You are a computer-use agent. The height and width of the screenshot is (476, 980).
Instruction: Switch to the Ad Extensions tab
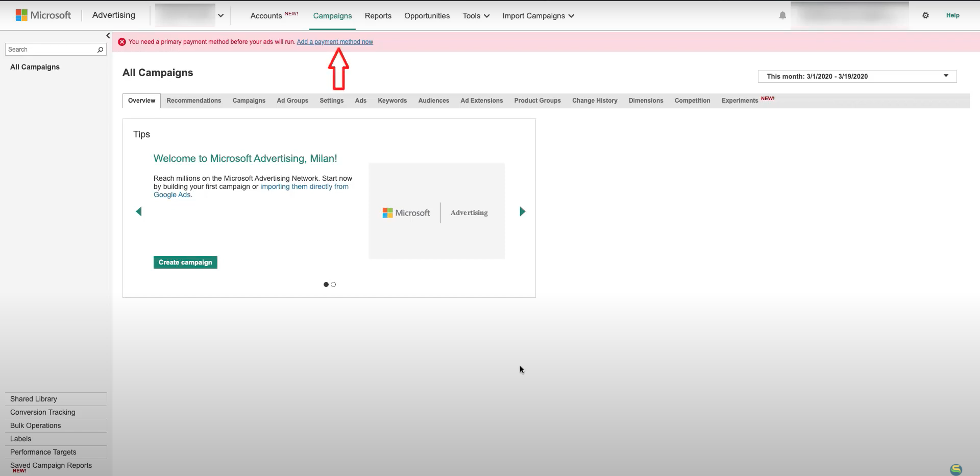481,101
